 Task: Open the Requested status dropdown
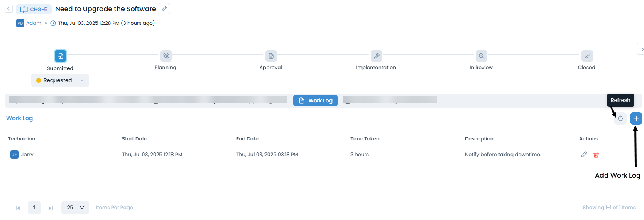(60, 80)
